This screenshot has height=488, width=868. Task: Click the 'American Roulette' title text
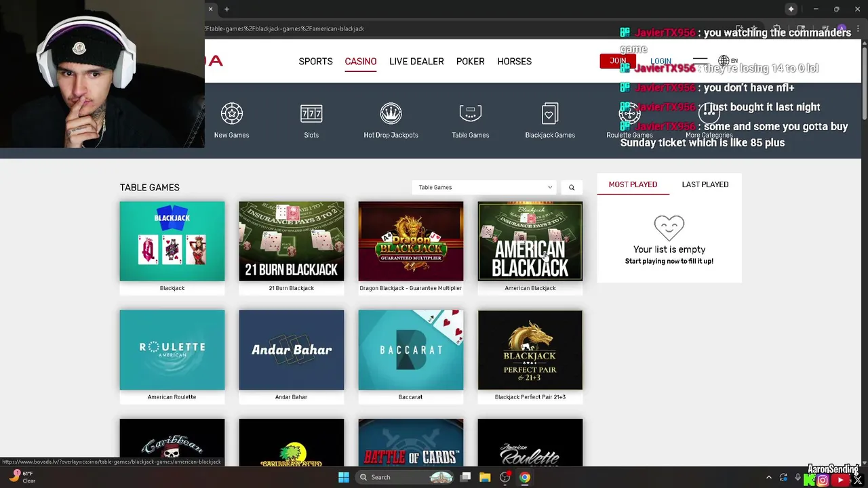click(172, 397)
